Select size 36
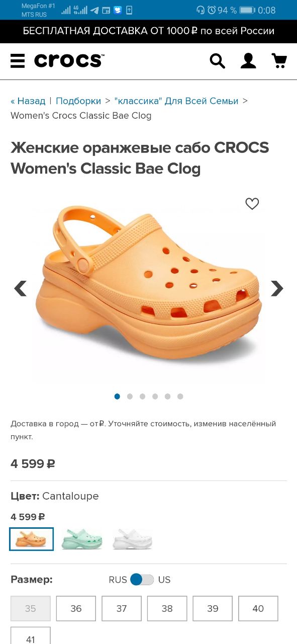Screen dimensions: 297x644 (x=76, y=609)
